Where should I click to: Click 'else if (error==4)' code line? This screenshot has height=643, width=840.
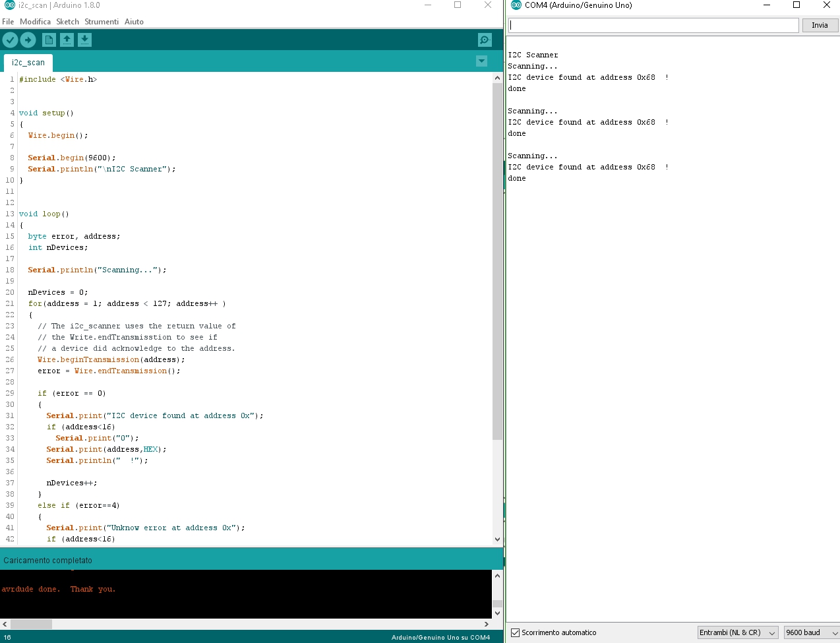[x=78, y=505]
